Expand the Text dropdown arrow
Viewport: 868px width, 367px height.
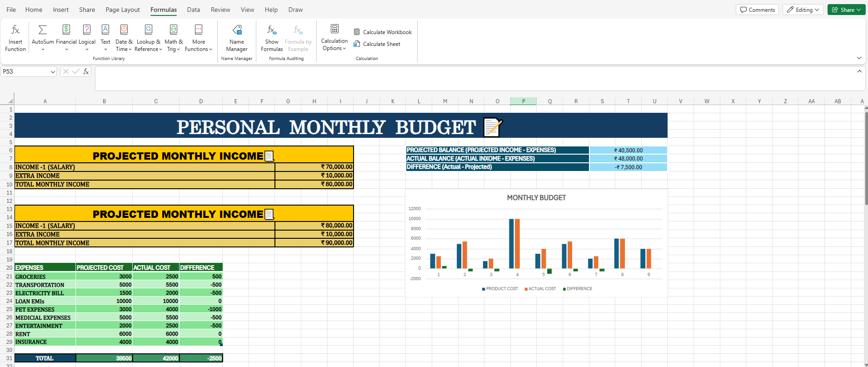pyautogui.click(x=105, y=50)
